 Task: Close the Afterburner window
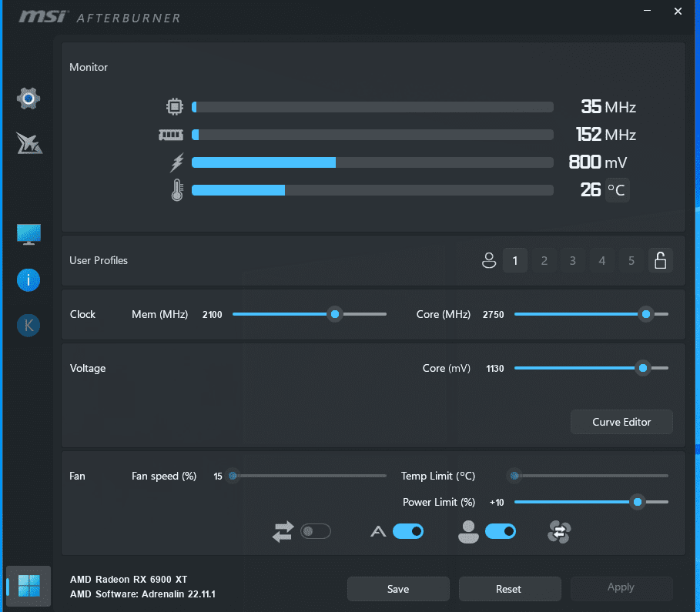pyautogui.click(x=678, y=11)
